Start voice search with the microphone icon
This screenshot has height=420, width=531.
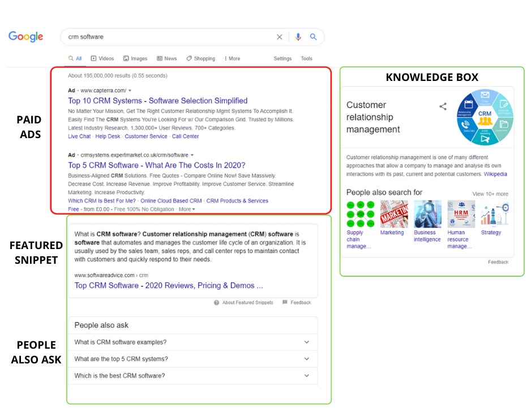point(298,37)
